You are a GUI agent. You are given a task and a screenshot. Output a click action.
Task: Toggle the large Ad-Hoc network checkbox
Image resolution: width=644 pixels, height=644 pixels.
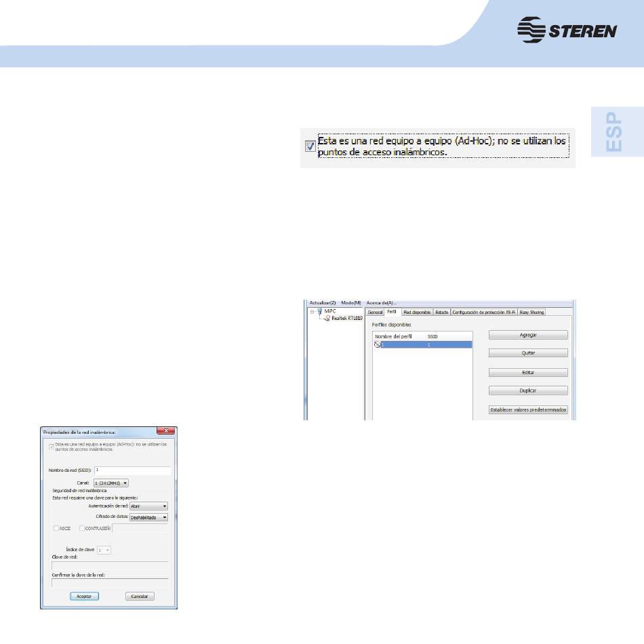click(310, 146)
